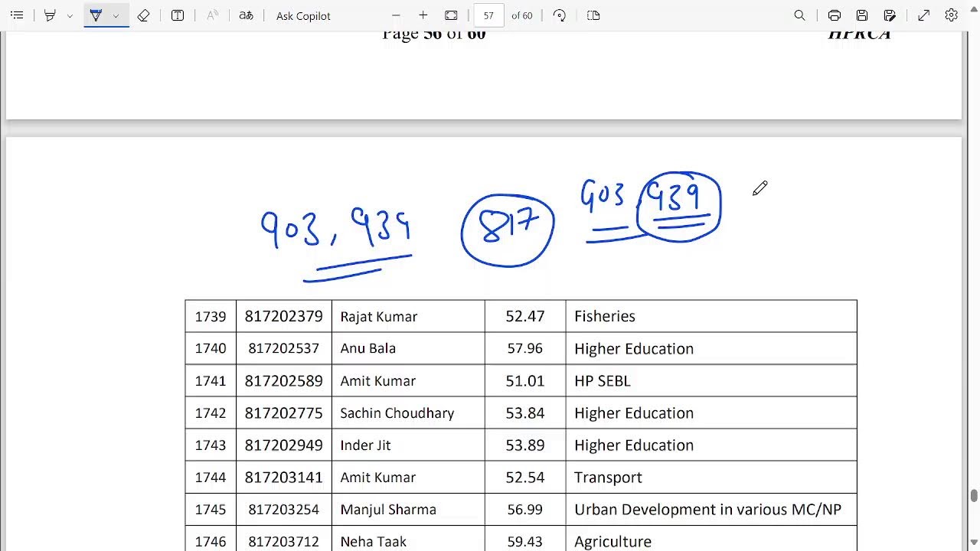Click serial number 1740

[211, 348]
